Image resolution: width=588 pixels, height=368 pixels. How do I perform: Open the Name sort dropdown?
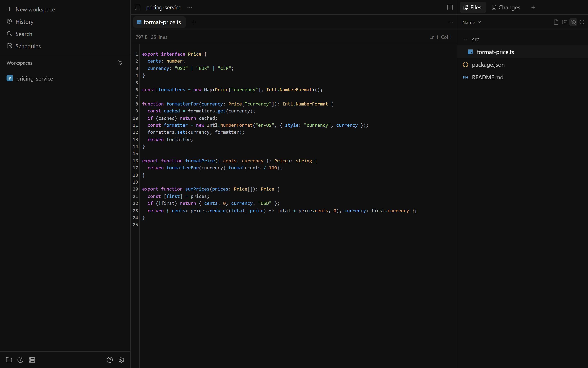471,22
